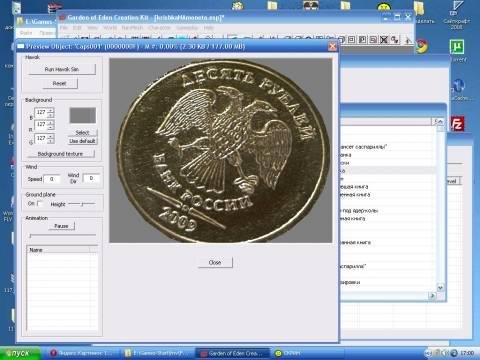Open the FileZilla desktop icon
Image resolution: width=480 pixels, height=360 pixels.
point(457,124)
